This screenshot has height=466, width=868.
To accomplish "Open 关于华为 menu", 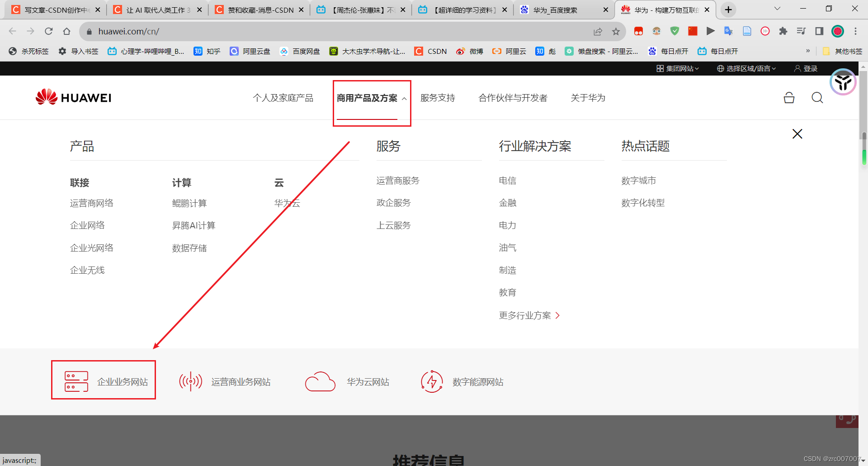I will pos(588,98).
